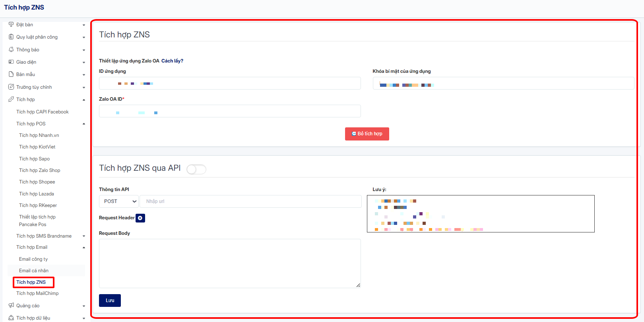644x322 pixels.
Task: Expand the Tích hợp SMS Brandname submenu
Action: 84,236
